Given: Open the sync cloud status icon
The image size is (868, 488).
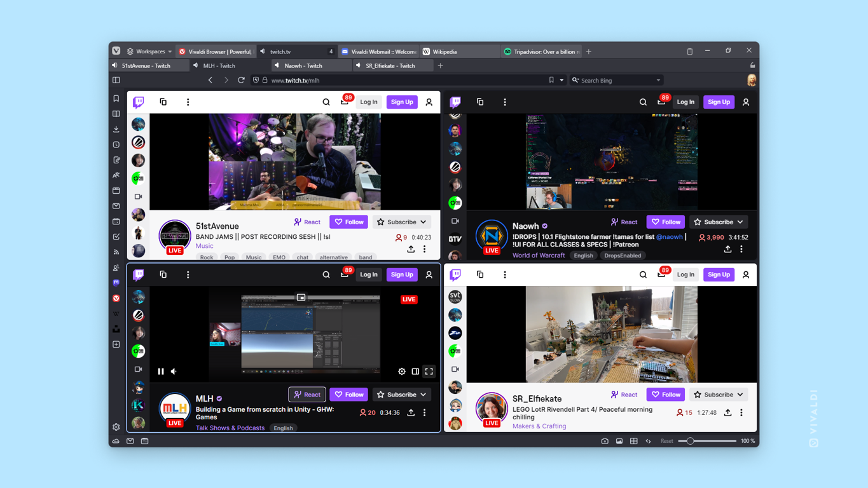Looking at the screenshot, I should click(116, 441).
